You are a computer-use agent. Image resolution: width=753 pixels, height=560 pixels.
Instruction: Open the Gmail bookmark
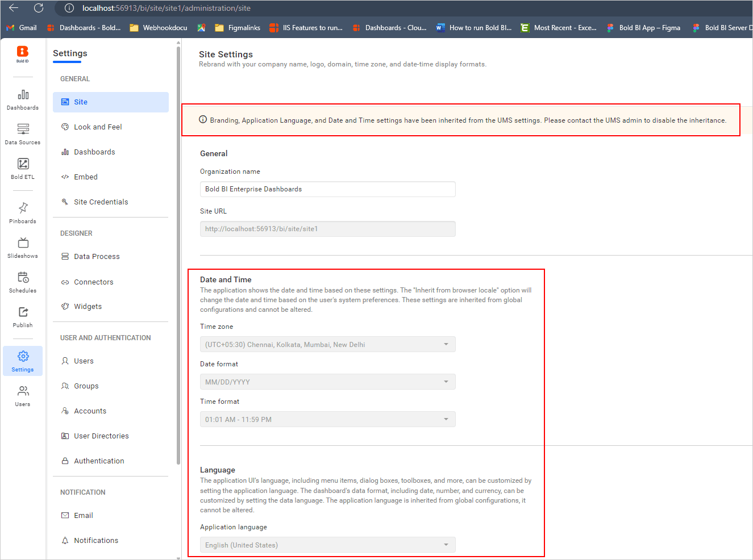(x=21, y=27)
